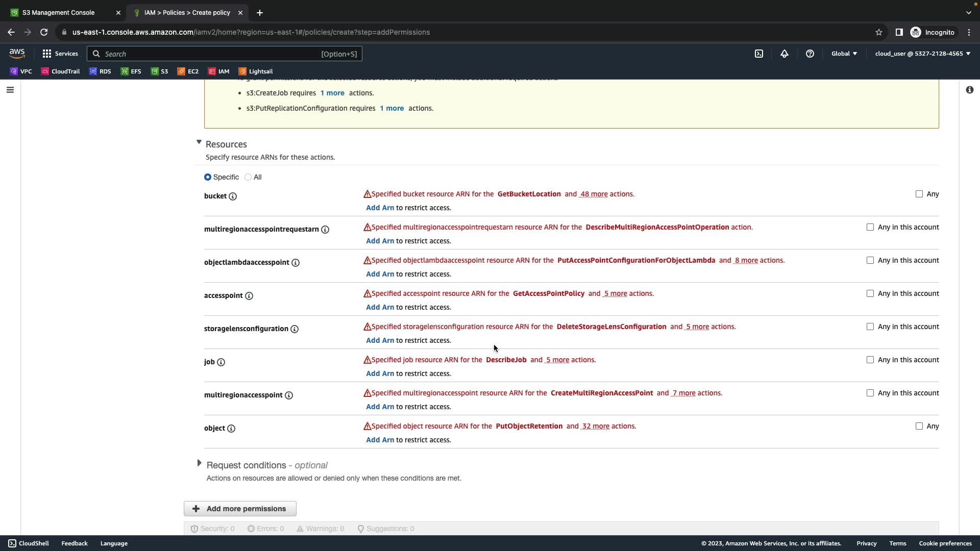Open the help question mark icon
Screen dimensions: 980x551
[x=810, y=54]
